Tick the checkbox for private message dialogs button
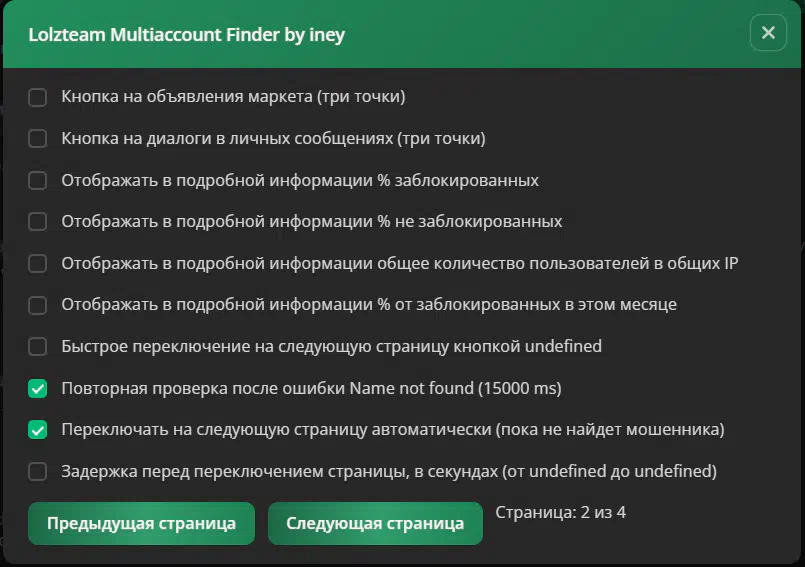Viewport: 805px width, 567px height. (38, 139)
